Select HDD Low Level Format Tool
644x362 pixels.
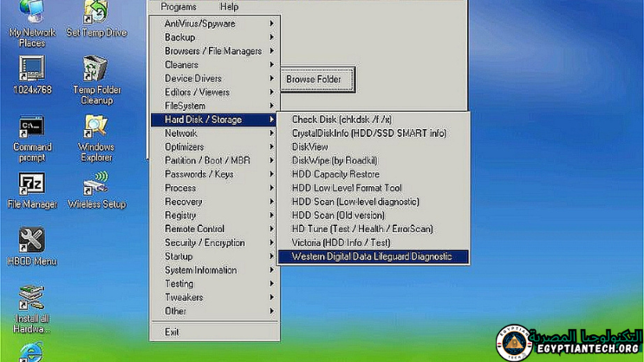pyautogui.click(x=347, y=188)
